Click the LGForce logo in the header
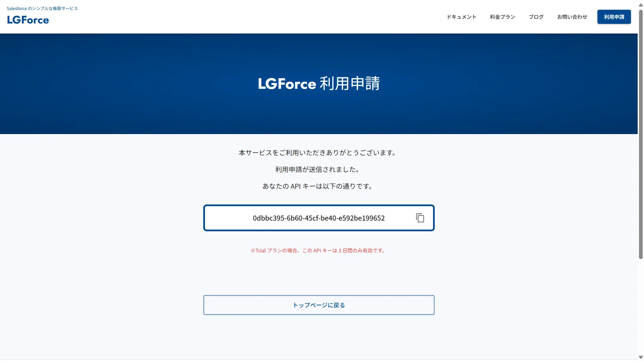Screen dimensions: 644x362 [x=28, y=20]
